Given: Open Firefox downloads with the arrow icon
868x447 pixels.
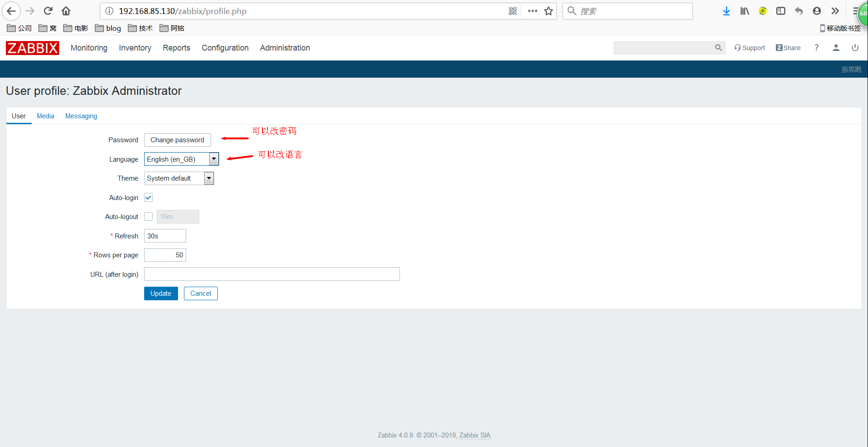Looking at the screenshot, I should pyautogui.click(x=726, y=11).
